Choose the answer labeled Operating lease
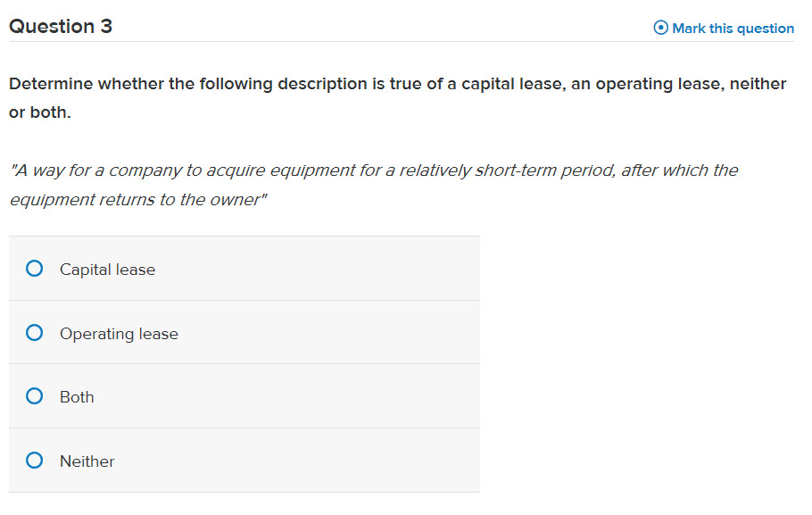Viewport: 812px width, 515px height. 118,332
